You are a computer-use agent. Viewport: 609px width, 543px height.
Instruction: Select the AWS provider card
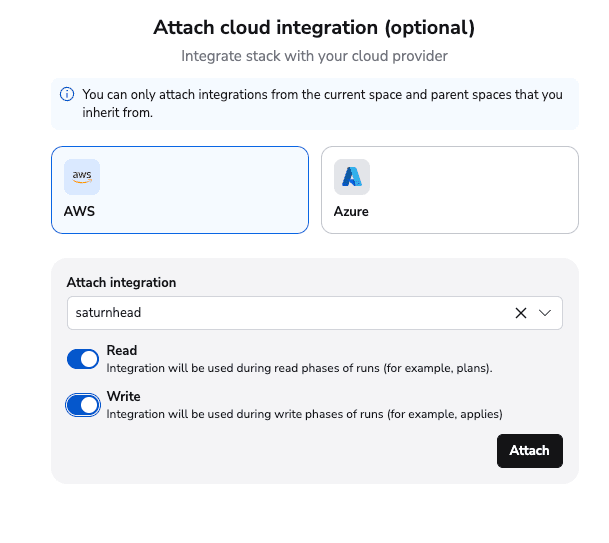(180, 190)
